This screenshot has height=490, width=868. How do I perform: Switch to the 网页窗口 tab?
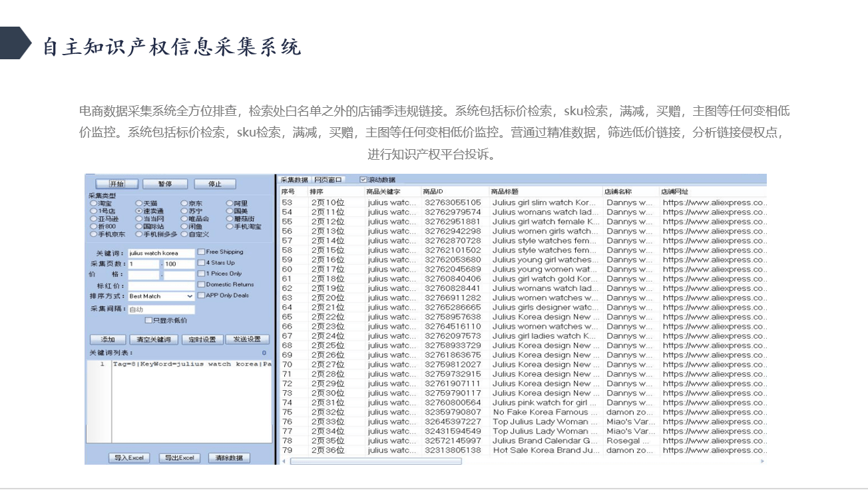328,180
